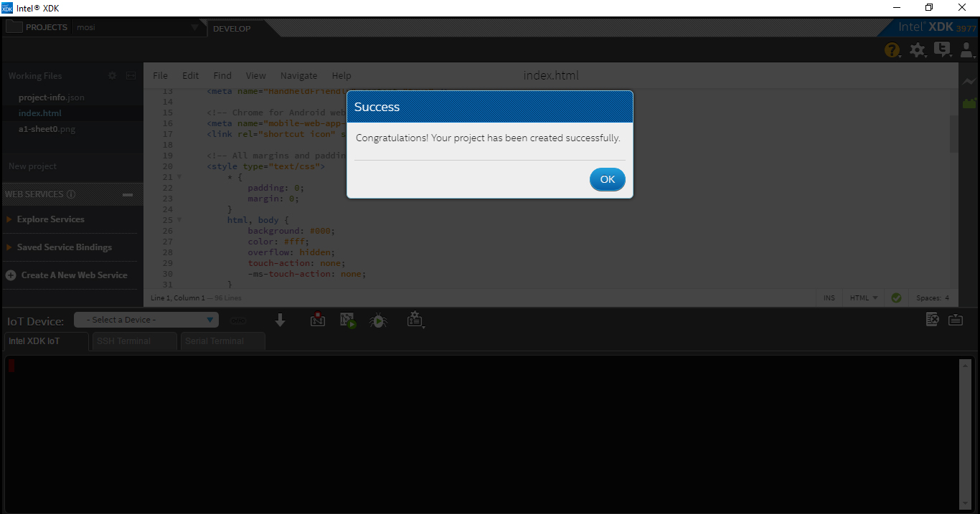980x514 pixels.
Task: Open the IoT manage settings icon
Action: tap(415, 320)
